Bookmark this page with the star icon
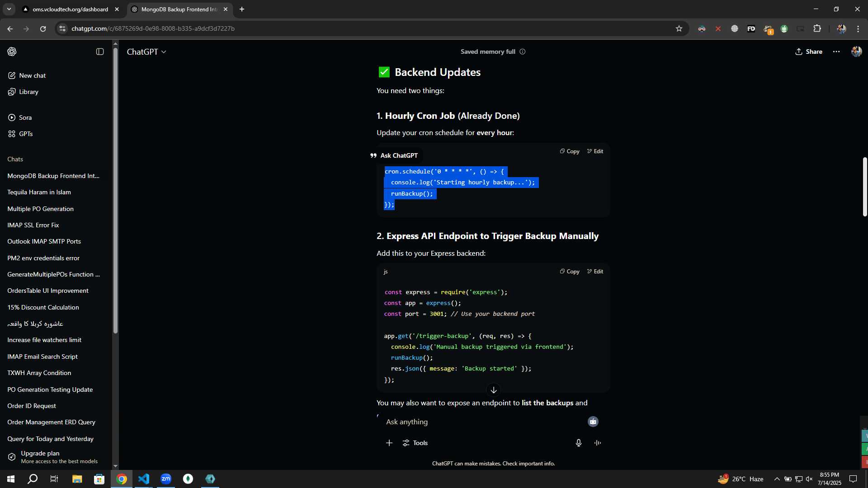 tap(679, 28)
